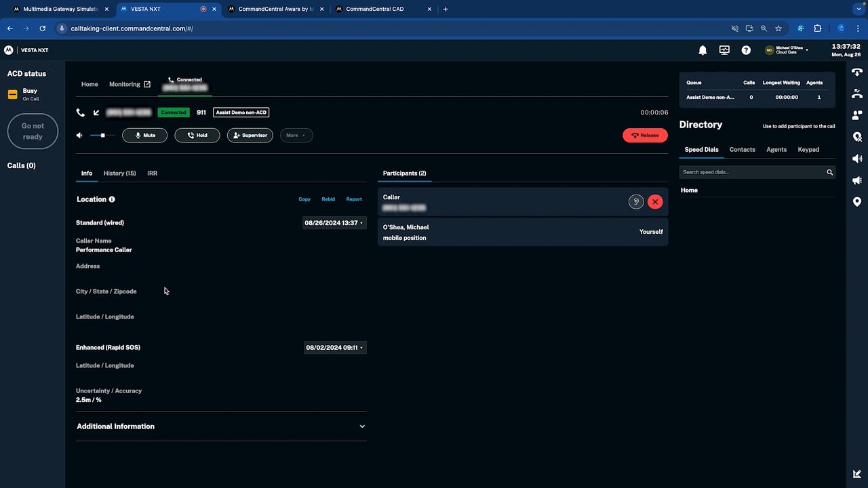Image resolution: width=868 pixels, height=488 pixels.
Task: Open the More actions dropdown
Action: 296,136
